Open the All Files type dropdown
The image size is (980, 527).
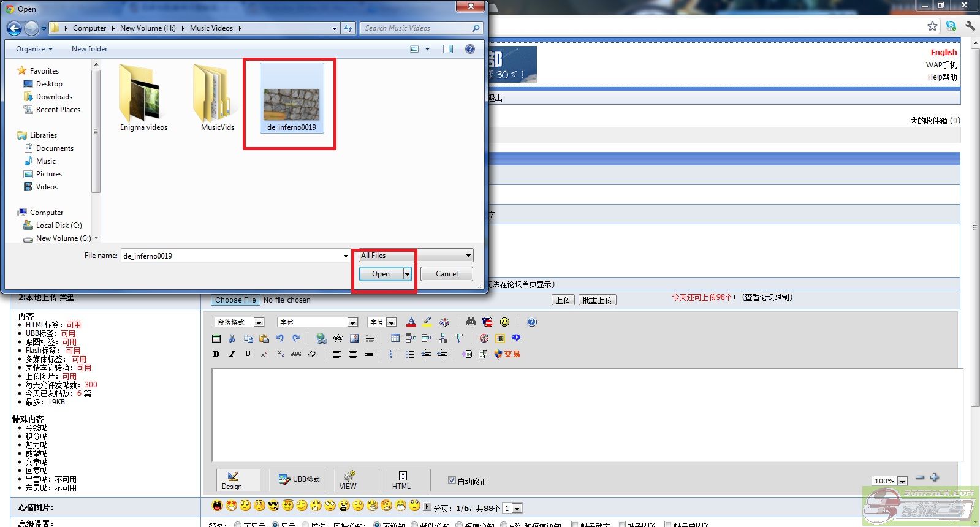pos(416,256)
